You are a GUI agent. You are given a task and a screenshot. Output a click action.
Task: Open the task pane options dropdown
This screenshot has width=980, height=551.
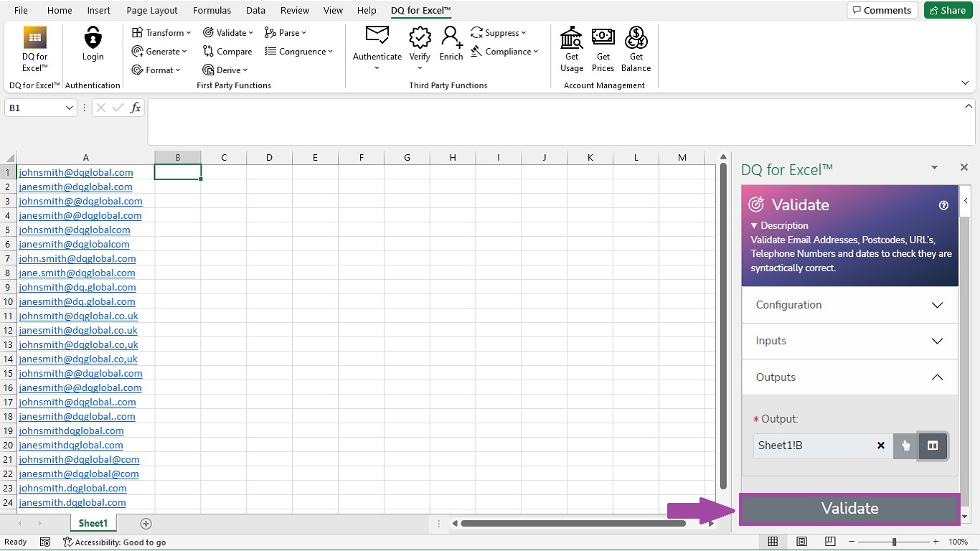click(x=934, y=167)
